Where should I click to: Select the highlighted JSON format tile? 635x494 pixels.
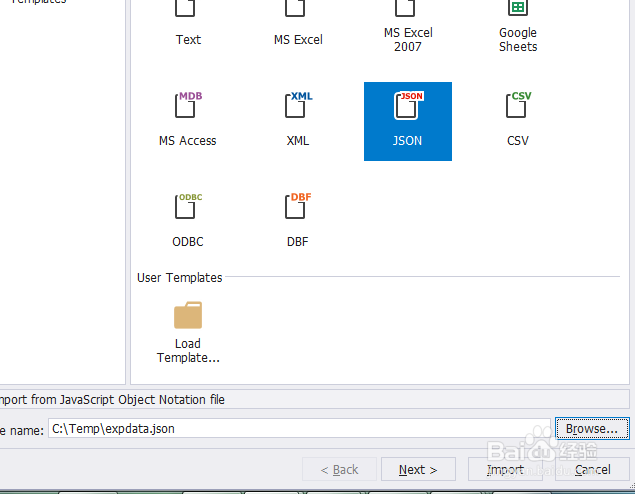click(408, 121)
